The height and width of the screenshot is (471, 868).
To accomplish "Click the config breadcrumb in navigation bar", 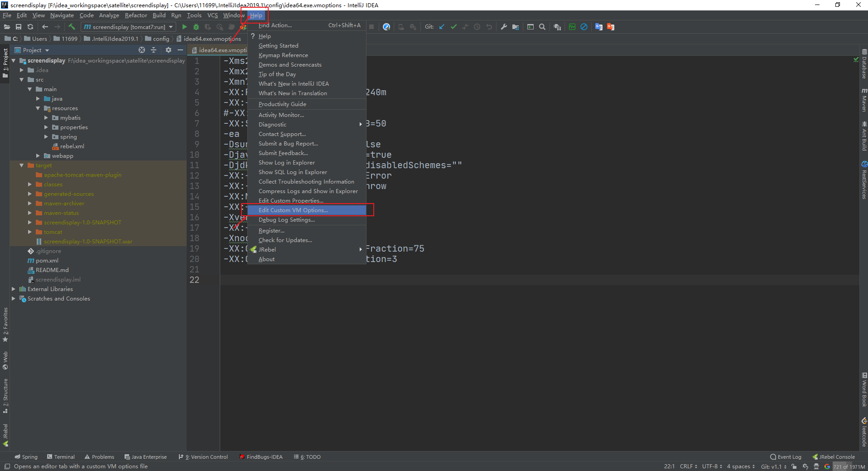I will (157, 39).
